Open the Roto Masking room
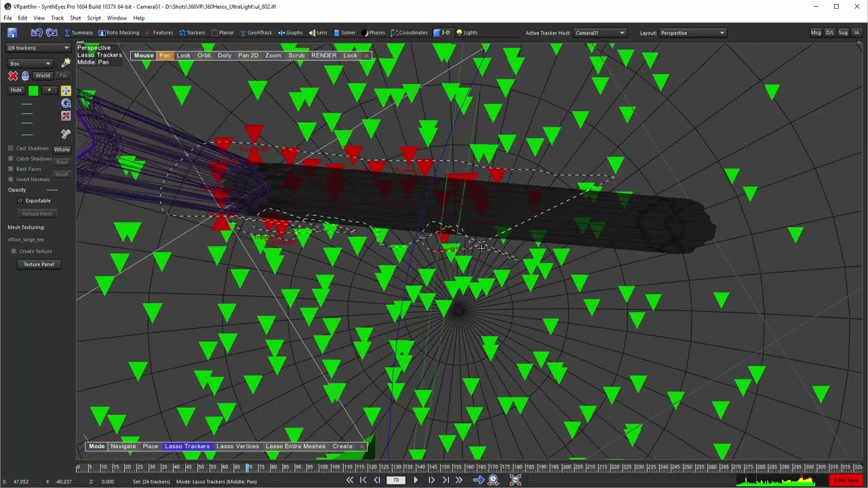Viewport: 868px width, 488px height. click(x=119, y=33)
